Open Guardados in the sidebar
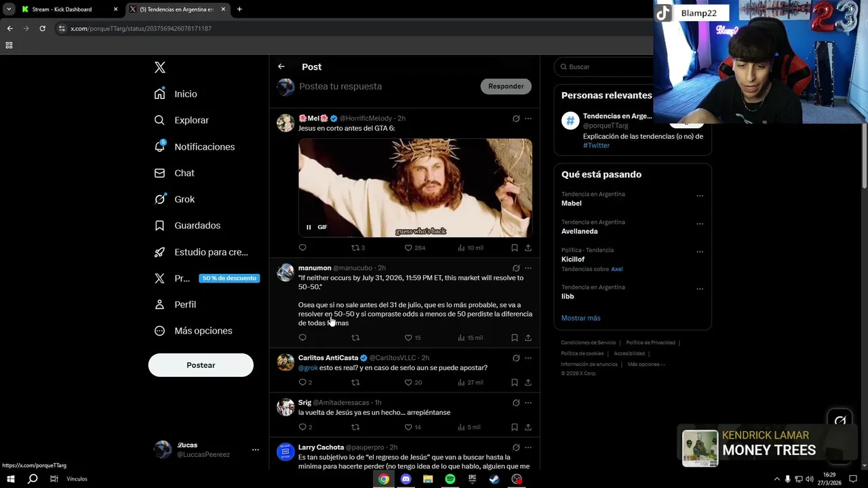 pos(187,225)
